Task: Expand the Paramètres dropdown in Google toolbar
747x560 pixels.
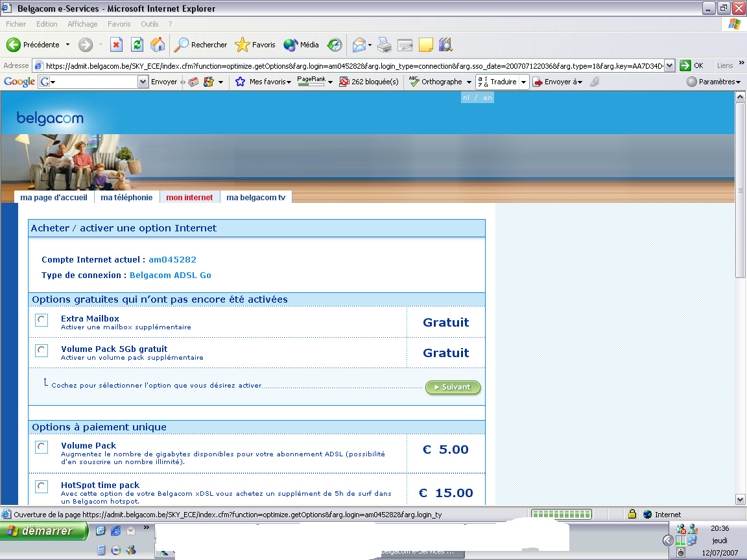Action: click(x=713, y=82)
